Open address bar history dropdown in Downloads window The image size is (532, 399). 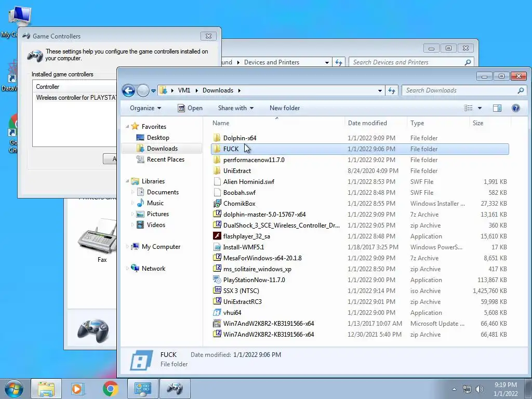click(380, 90)
